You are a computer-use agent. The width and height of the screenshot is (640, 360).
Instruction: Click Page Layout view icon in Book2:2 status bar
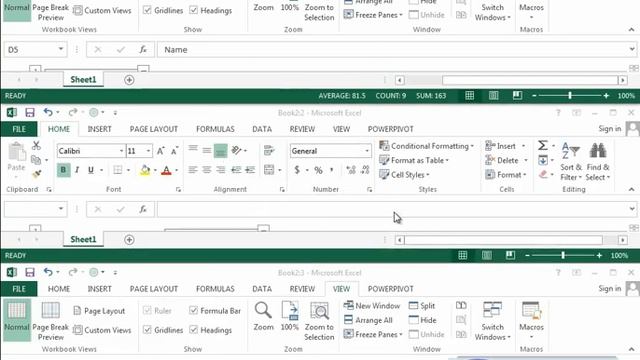(x=487, y=256)
